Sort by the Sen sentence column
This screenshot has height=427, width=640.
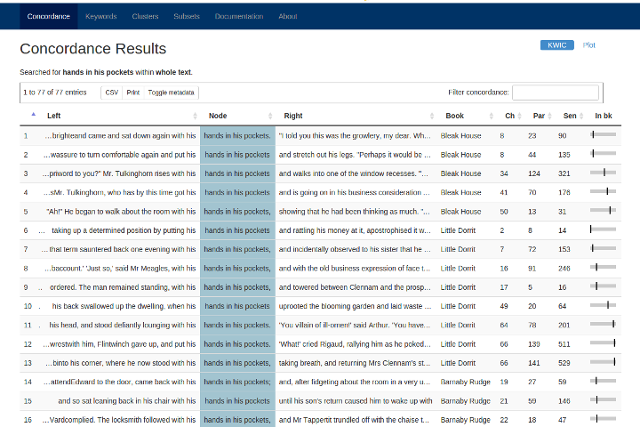(x=568, y=116)
